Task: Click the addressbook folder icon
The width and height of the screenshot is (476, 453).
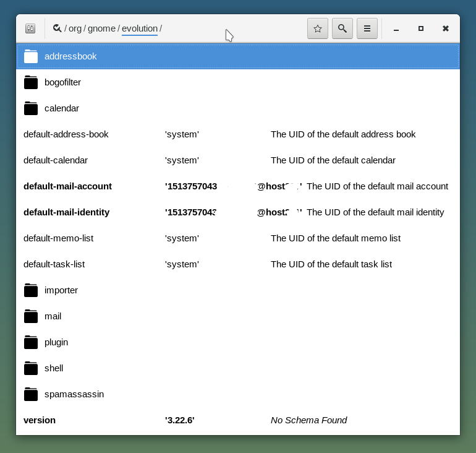Action: pyautogui.click(x=31, y=56)
